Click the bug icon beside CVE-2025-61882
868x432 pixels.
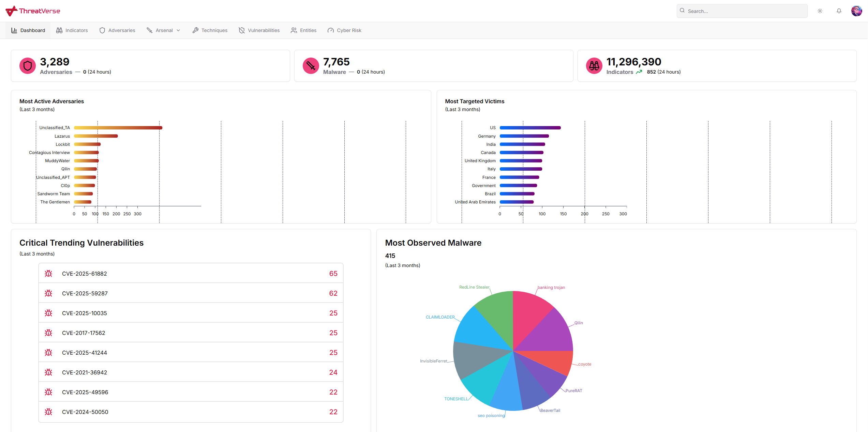(x=48, y=273)
